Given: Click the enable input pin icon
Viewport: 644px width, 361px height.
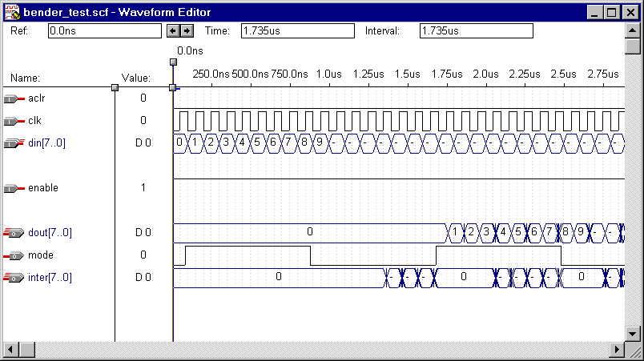Looking at the screenshot, I should 14,189.
